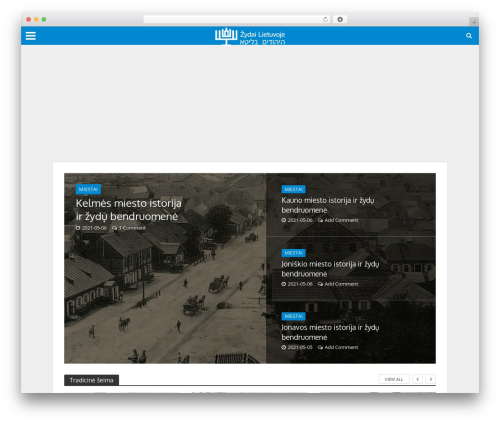Image resolution: width=500 pixels, height=423 pixels.
Task: Select MIESTAI tag above the Kelmės article
Action: (88, 189)
